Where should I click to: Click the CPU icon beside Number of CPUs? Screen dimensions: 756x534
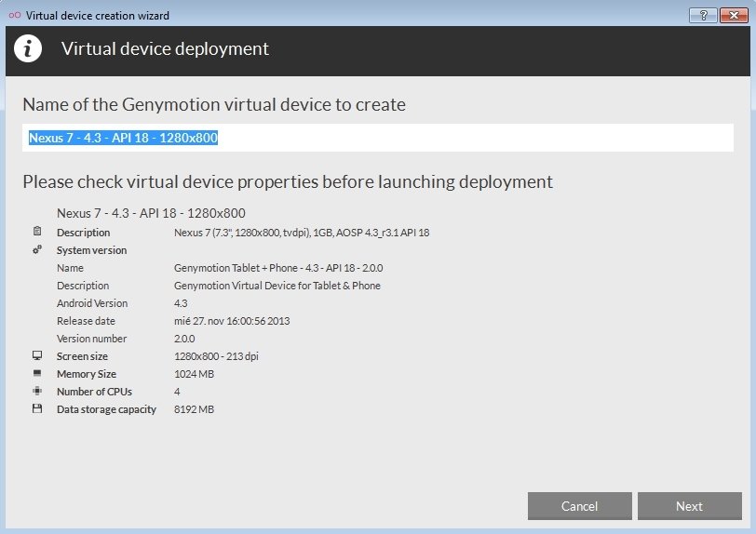tap(37, 391)
